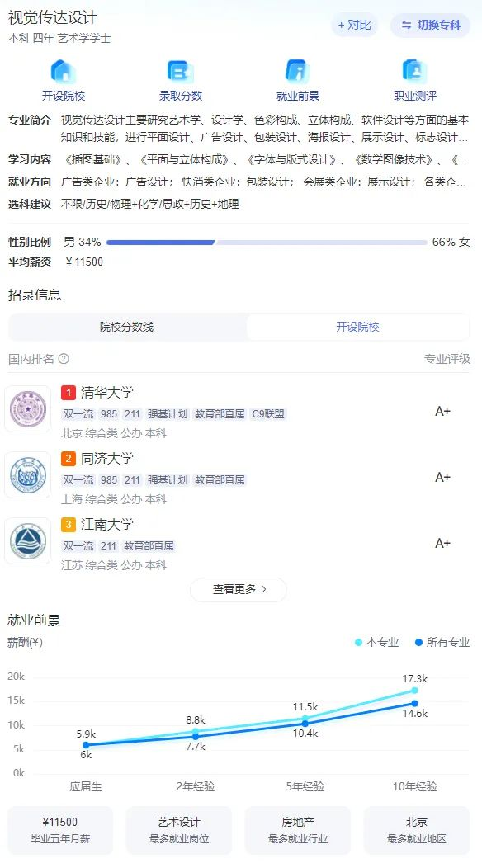Open the 职业测评 profile icon

tap(414, 72)
